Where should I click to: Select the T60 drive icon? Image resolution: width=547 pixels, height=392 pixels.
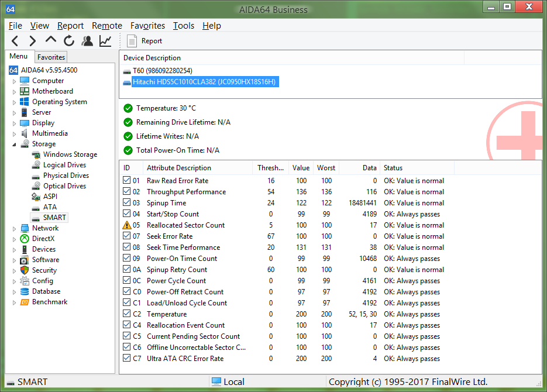(127, 71)
